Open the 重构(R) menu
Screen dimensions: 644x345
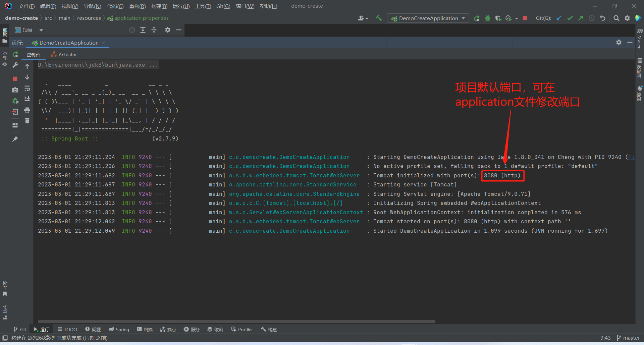point(137,6)
